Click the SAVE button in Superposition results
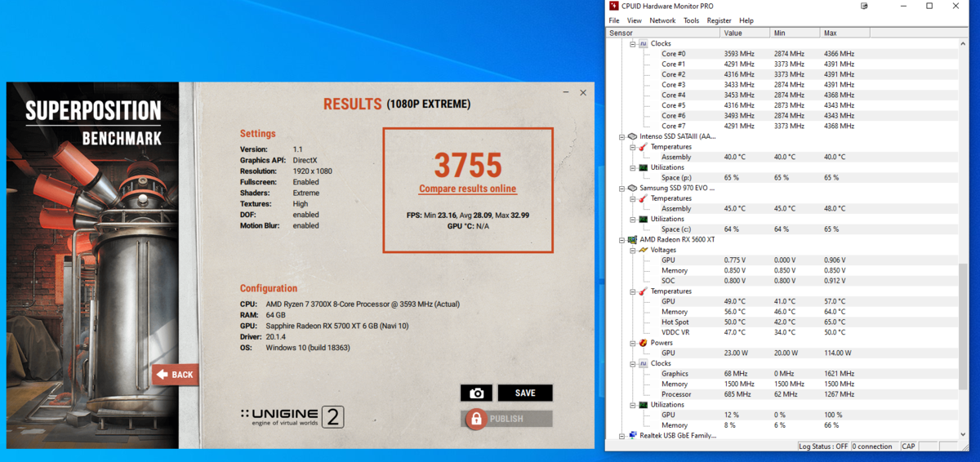The width and height of the screenshot is (980, 462). point(525,393)
